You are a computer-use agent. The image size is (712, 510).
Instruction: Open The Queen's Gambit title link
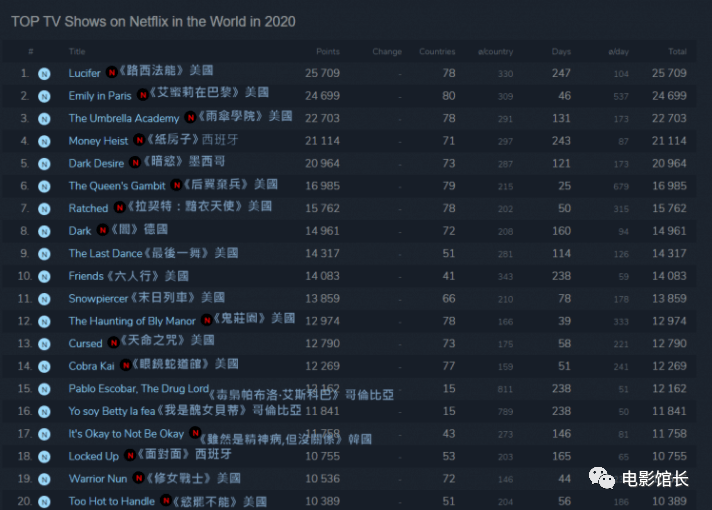point(117,186)
